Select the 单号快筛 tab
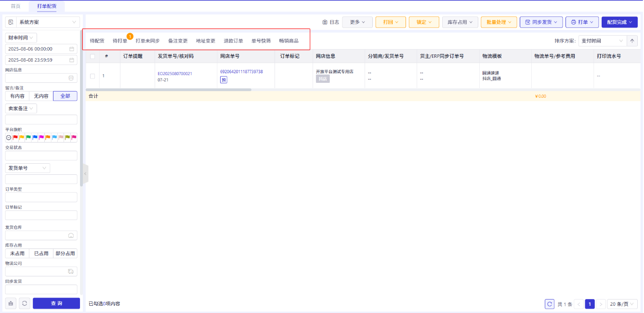Screen dimensions: 644x313 [x=261, y=41]
